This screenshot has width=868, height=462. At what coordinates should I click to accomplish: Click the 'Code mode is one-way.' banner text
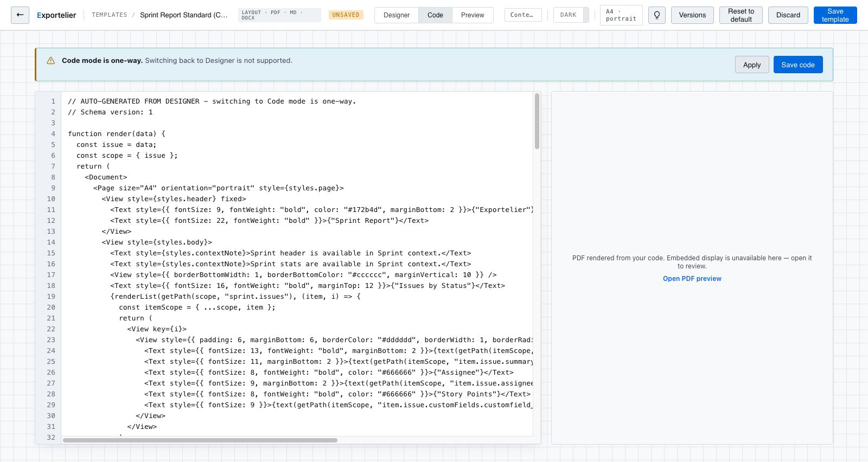[x=102, y=61]
